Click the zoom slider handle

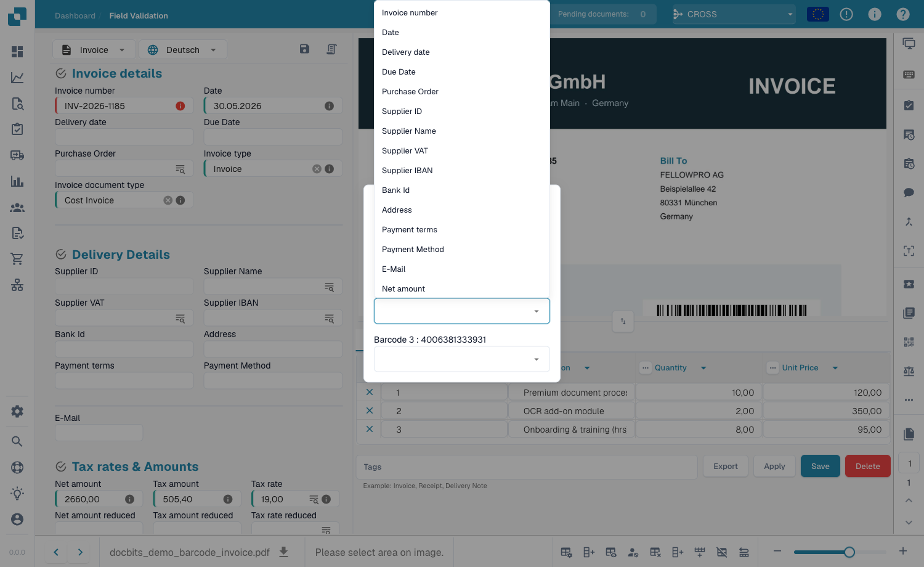(x=849, y=552)
